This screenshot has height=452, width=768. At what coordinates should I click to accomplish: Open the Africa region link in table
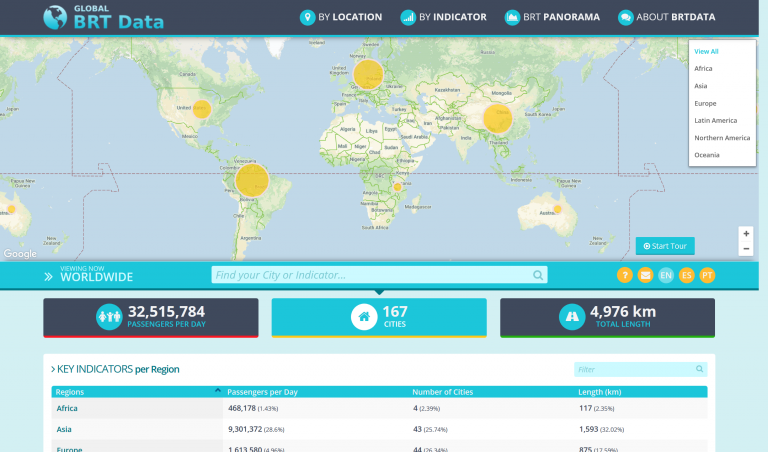67,408
